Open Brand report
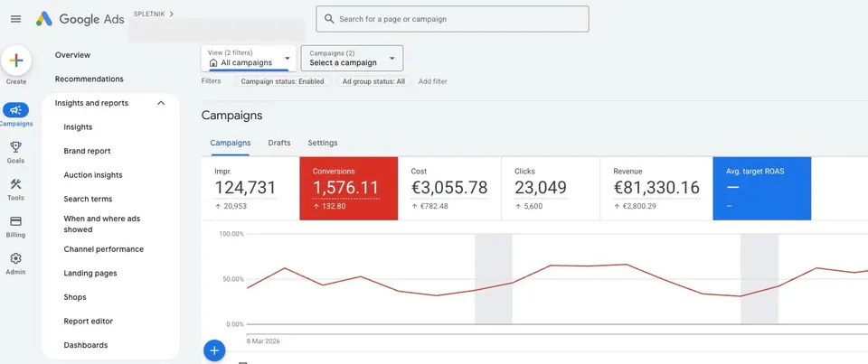The height and width of the screenshot is (364, 868). (x=87, y=151)
